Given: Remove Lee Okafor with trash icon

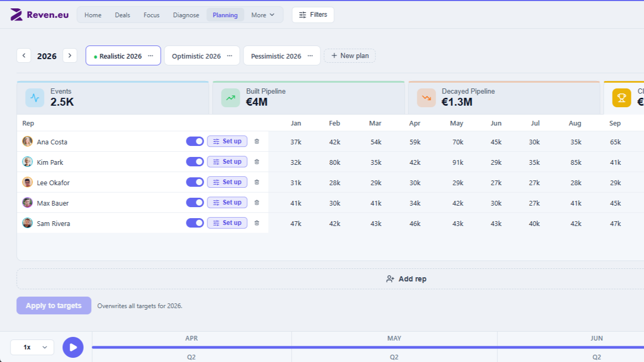Looking at the screenshot, I should click(257, 182).
